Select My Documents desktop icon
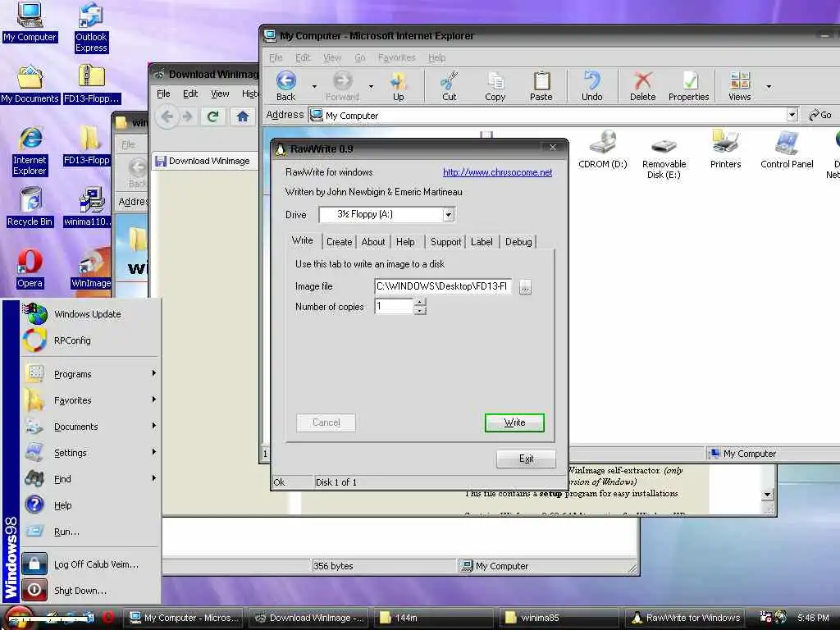The width and height of the screenshot is (840, 630). 30,84
